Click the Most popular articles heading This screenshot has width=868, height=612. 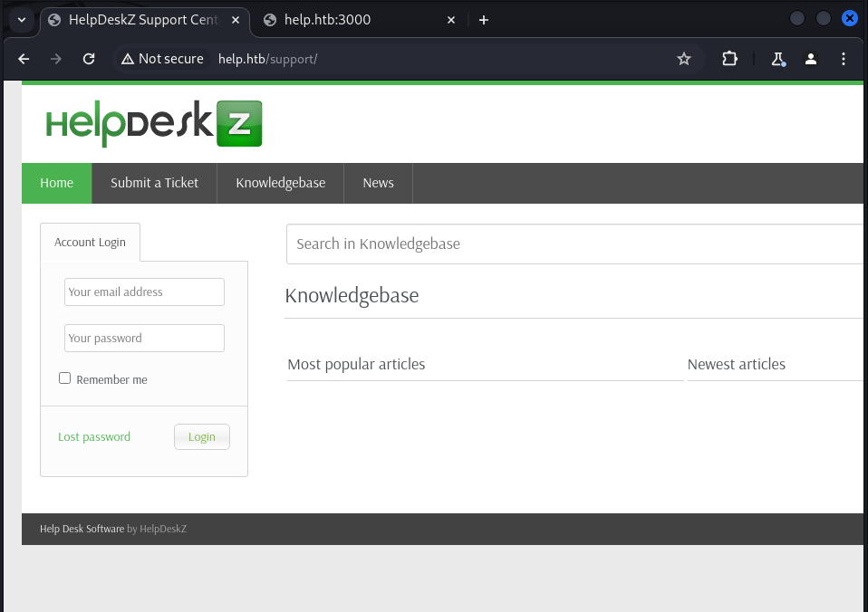pos(356,364)
